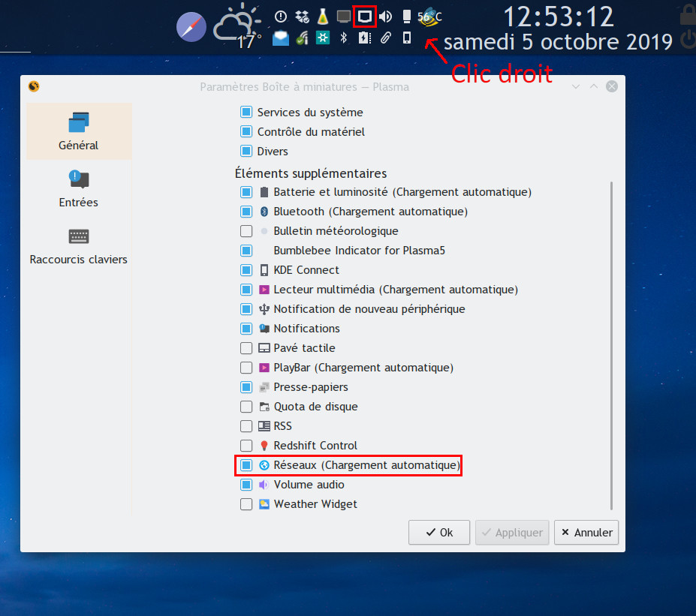696x616 pixels.
Task: Switch to the Entrées section
Action: pos(79,188)
